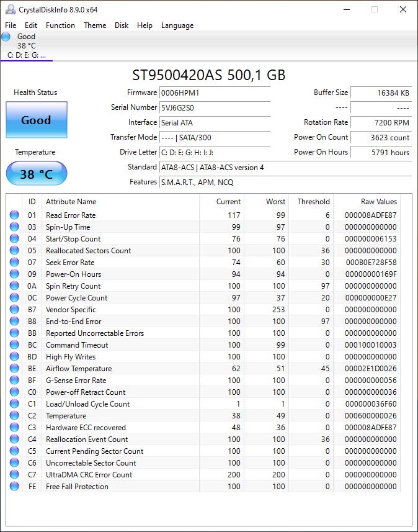
Task: Click the status orb for Airflow Temperature
Action: pyautogui.click(x=14, y=369)
